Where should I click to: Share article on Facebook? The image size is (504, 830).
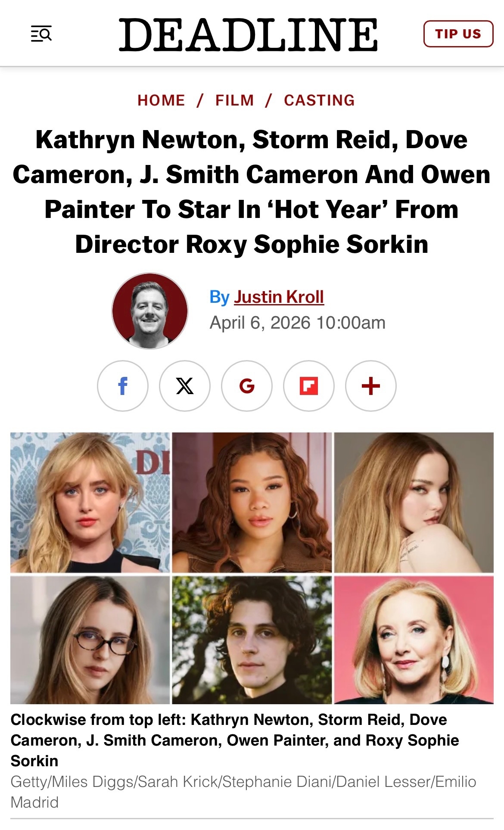pyautogui.click(x=123, y=386)
